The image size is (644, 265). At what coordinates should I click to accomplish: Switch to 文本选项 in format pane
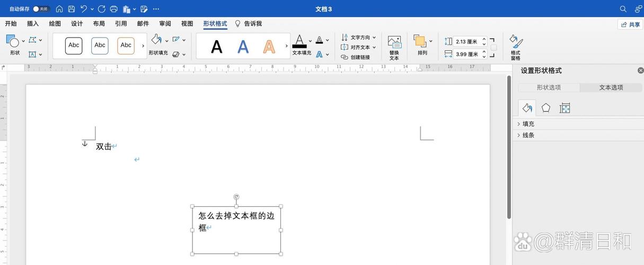(x=611, y=87)
